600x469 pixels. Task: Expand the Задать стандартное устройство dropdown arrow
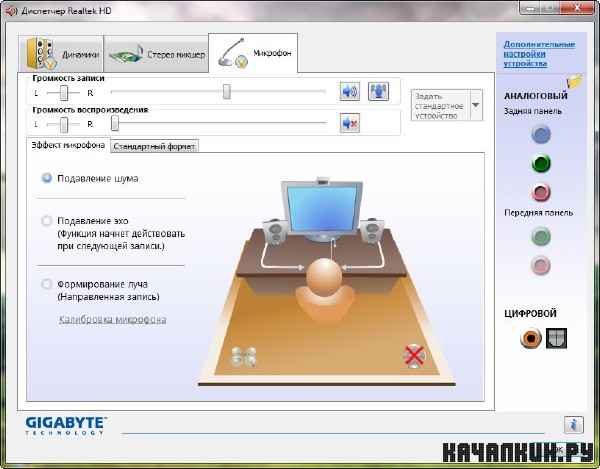click(x=476, y=105)
